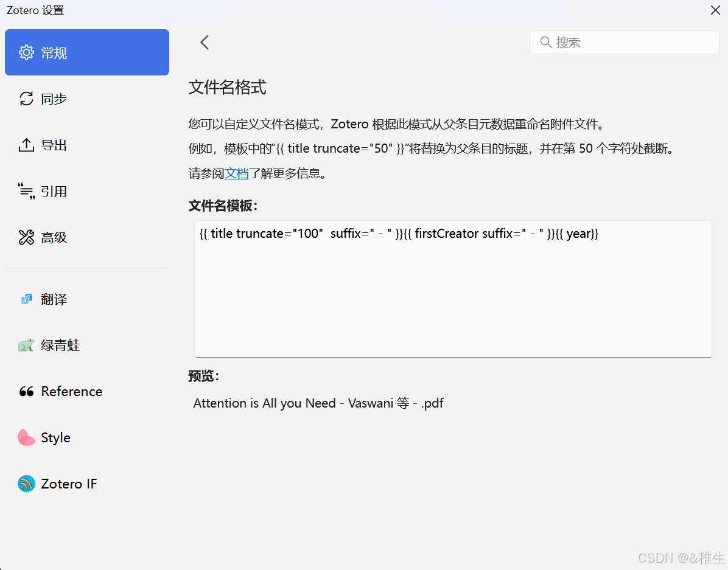Open the 引用 settings pane

[x=87, y=191]
